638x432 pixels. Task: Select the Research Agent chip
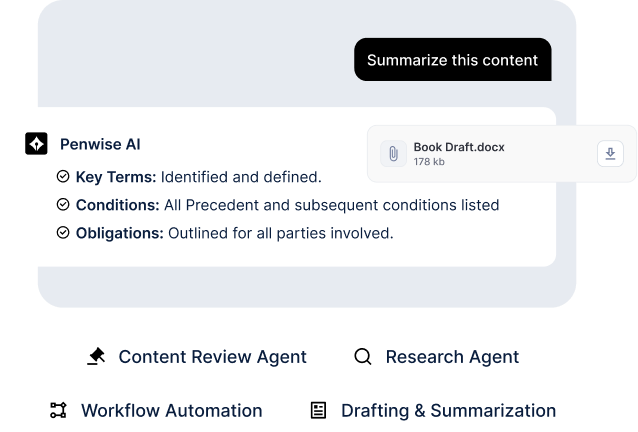[440, 357]
